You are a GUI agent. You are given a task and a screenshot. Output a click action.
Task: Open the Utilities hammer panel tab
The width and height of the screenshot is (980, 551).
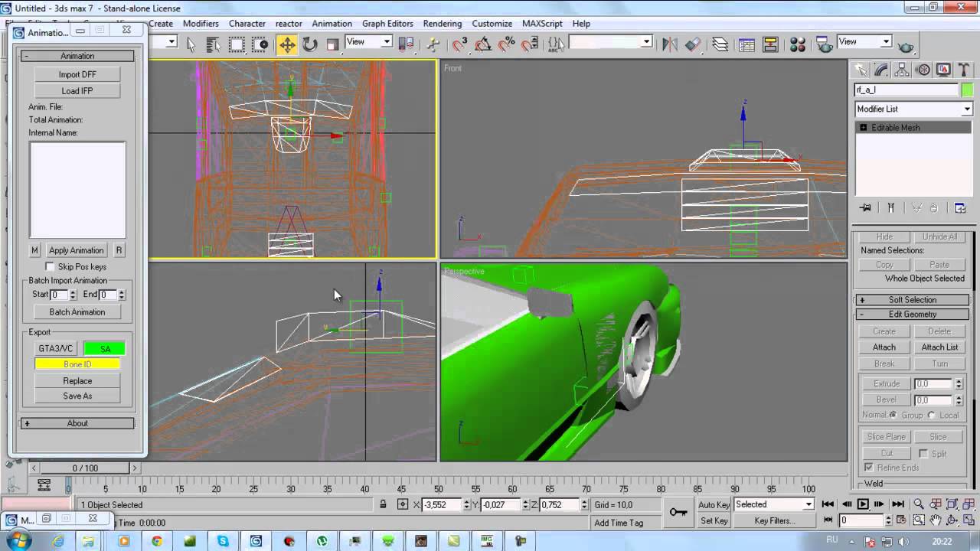pyautogui.click(x=963, y=70)
